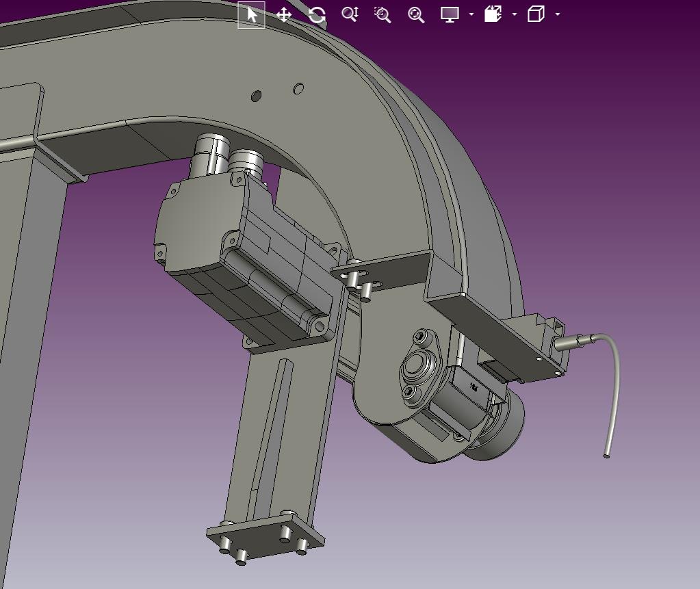This screenshot has height=589, width=700.
Task: Pick the Zoom to window area tool
Action: point(383,14)
